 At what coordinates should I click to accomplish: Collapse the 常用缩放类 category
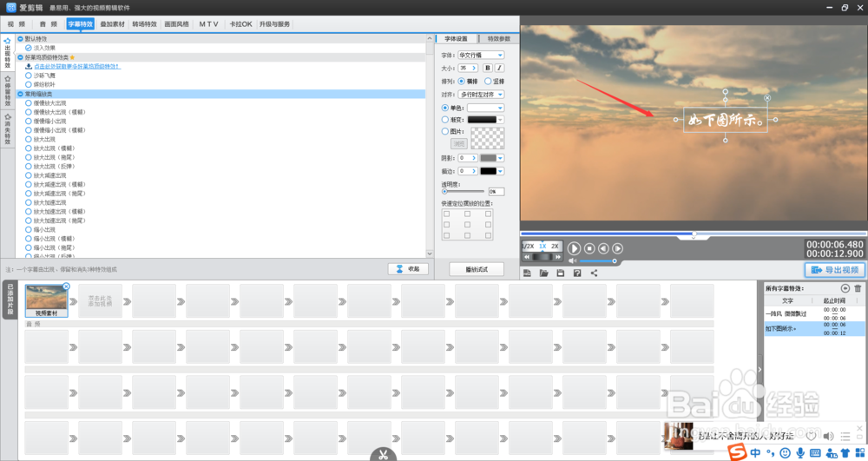point(21,94)
